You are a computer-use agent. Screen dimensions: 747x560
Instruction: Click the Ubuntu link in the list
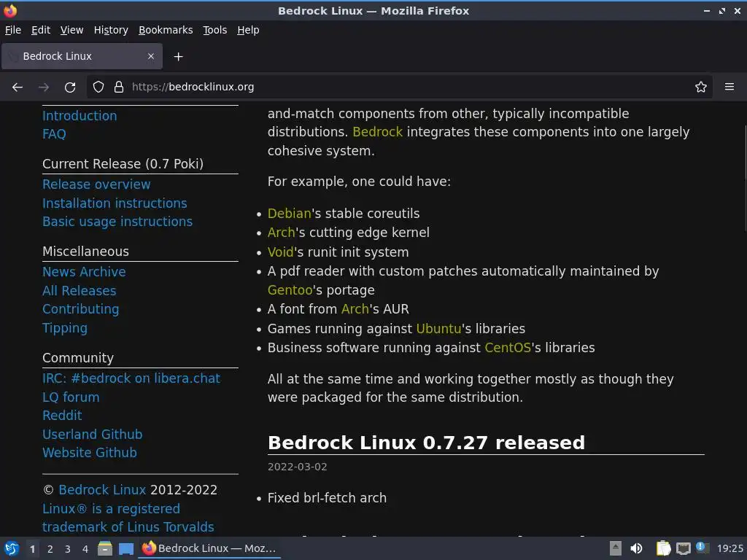[x=438, y=329]
